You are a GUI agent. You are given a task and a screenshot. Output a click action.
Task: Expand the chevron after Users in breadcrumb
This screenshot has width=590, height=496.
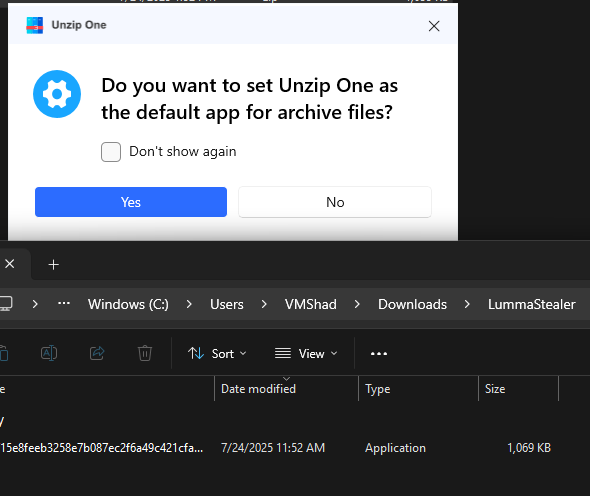tap(264, 304)
